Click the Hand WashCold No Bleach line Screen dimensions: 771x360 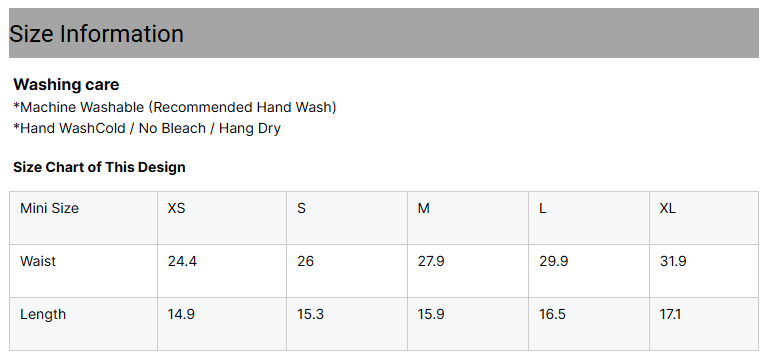point(147,128)
